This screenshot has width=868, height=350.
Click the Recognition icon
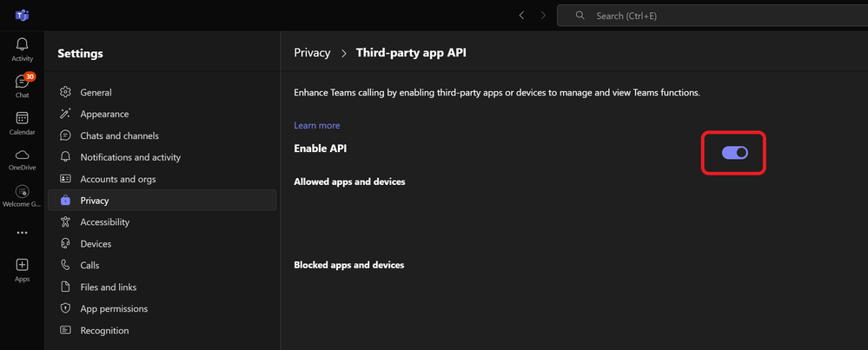[x=65, y=330]
